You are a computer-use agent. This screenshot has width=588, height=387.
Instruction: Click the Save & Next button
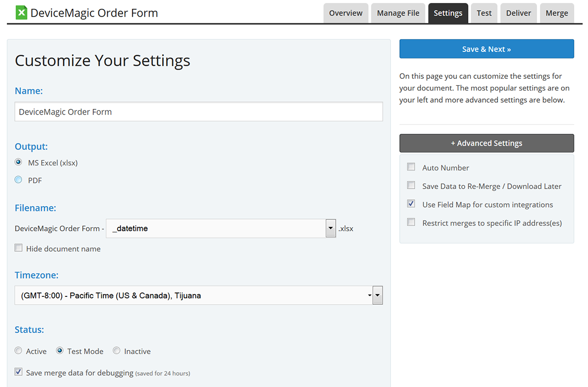[486, 49]
